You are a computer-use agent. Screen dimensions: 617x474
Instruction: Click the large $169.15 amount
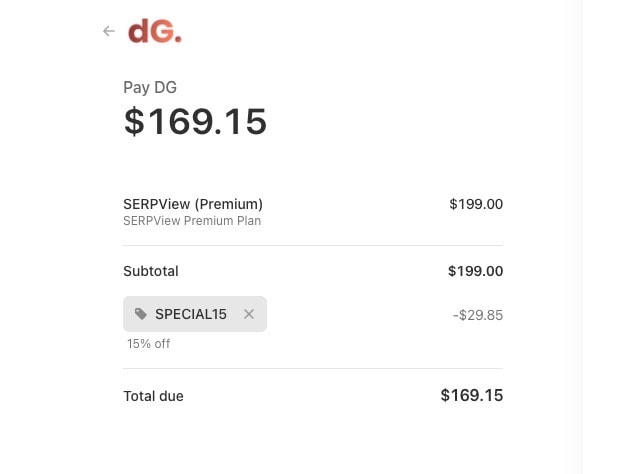click(x=195, y=121)
